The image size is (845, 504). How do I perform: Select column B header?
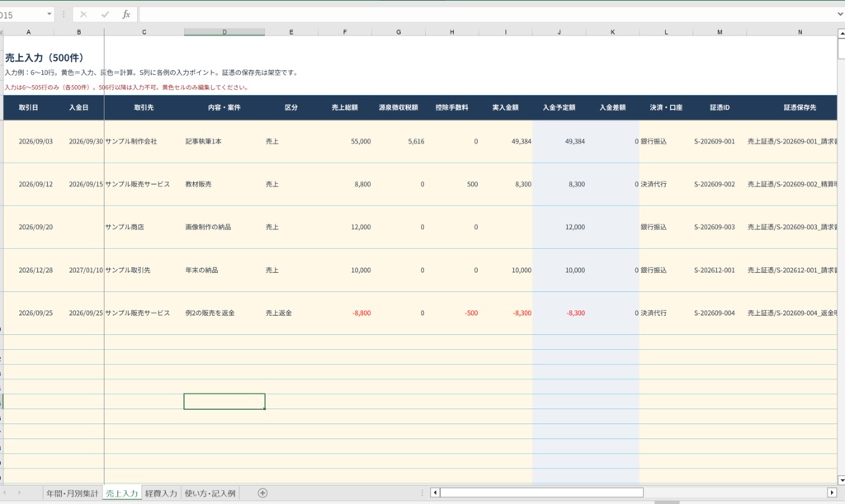tap(78, 32)
